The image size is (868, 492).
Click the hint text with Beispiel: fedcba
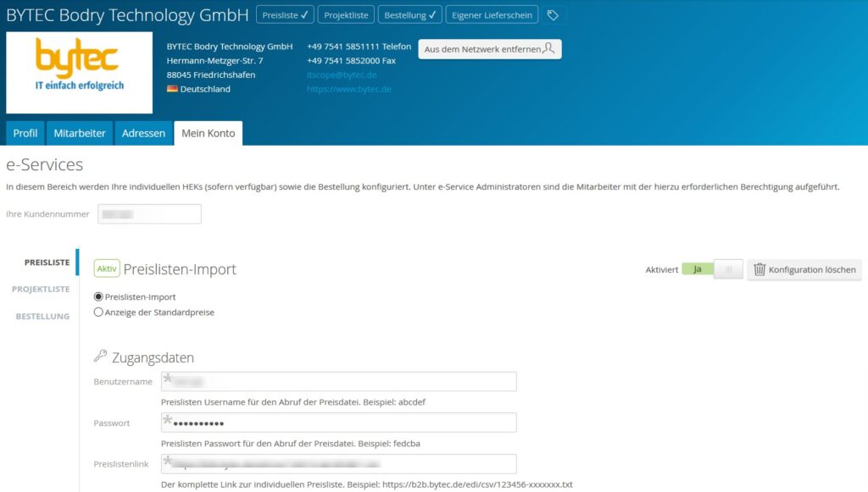tap(291, 444)
